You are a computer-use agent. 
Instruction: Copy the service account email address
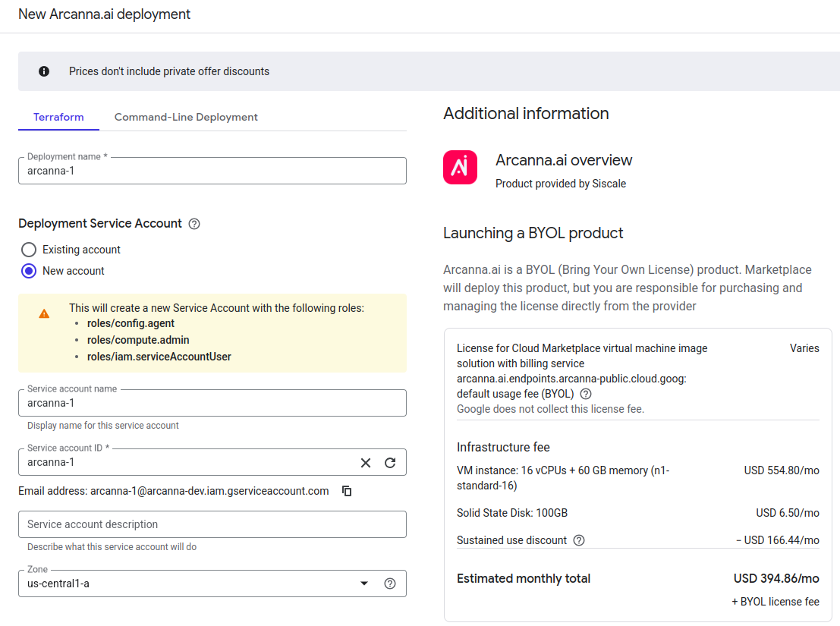347,491
